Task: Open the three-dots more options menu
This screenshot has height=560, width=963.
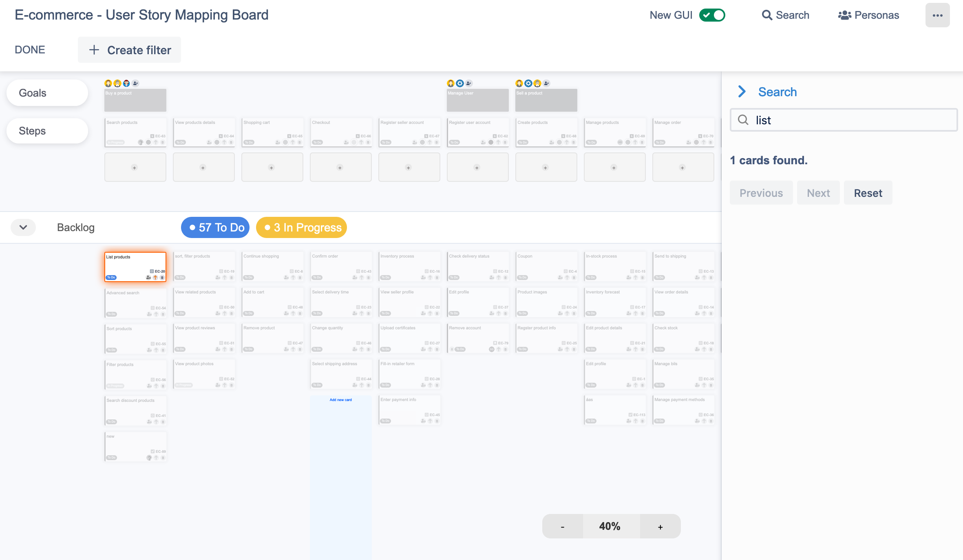Action: coord(937,15)
